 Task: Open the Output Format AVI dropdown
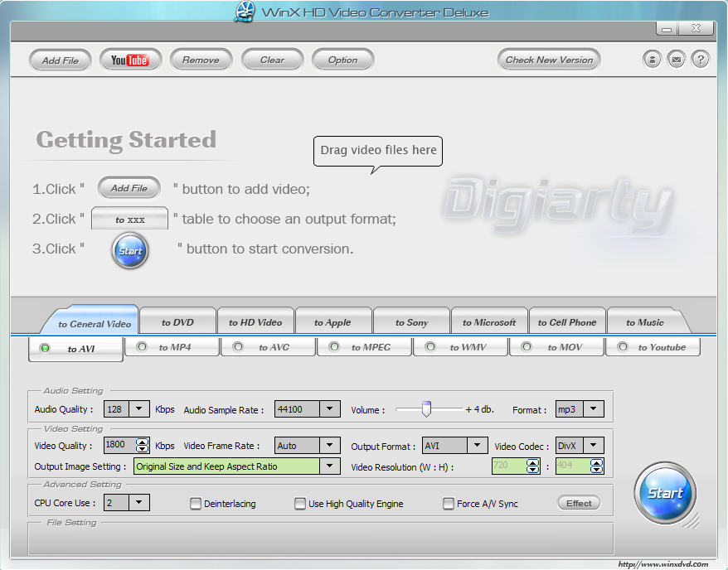(x=478, y=445)
